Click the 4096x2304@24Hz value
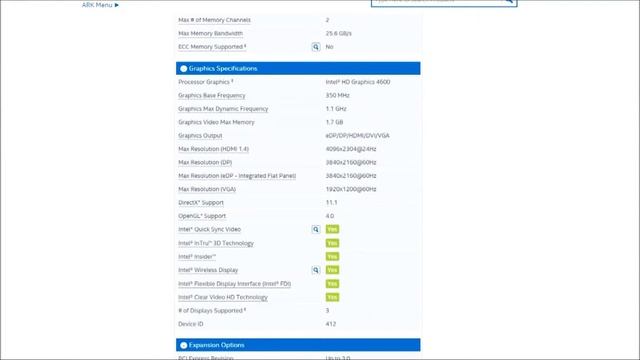The height and width of the screenshot is (360, 640). click(351, 149)
